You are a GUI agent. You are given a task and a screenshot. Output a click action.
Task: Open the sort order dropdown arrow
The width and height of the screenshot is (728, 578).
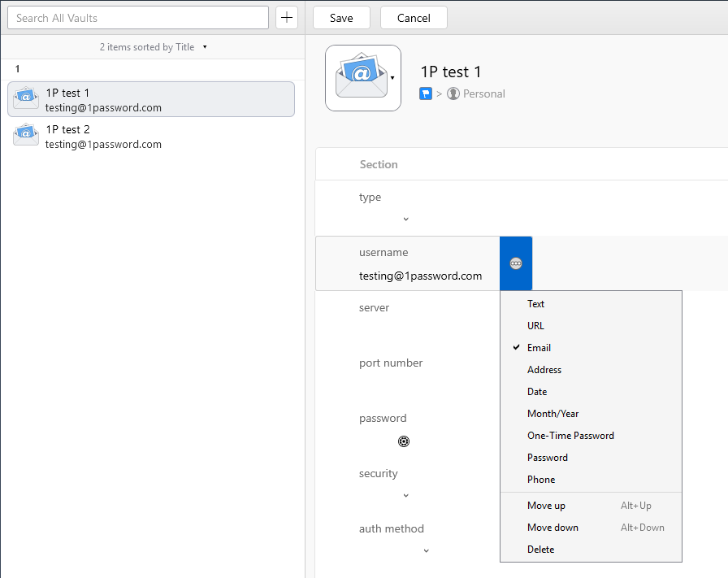click(x=205, y=47)
